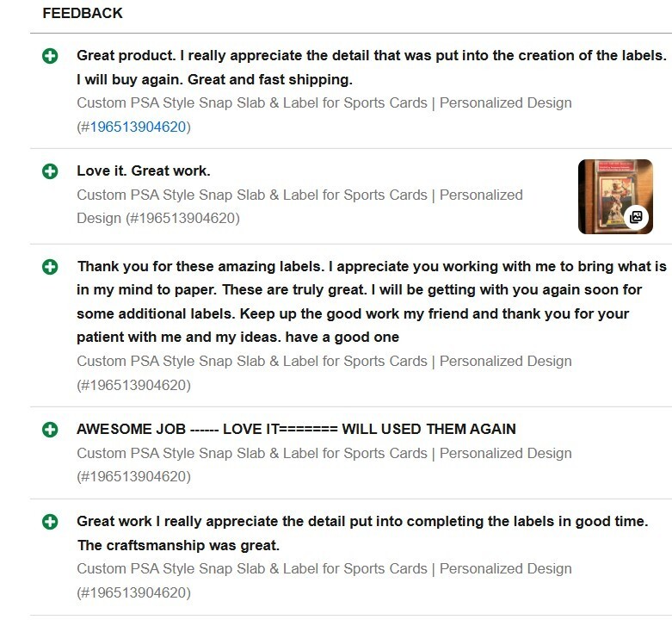672x626 pixels.
Task: Click item title below 'craftsmanship was great'
Action: (x=324, y=568)
